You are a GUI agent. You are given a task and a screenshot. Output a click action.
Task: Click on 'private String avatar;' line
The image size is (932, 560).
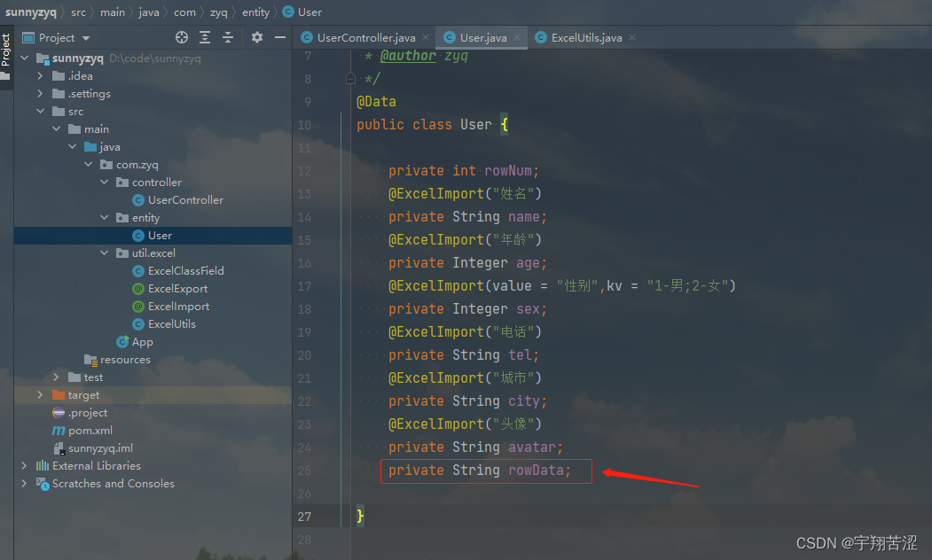coord(475,447)
